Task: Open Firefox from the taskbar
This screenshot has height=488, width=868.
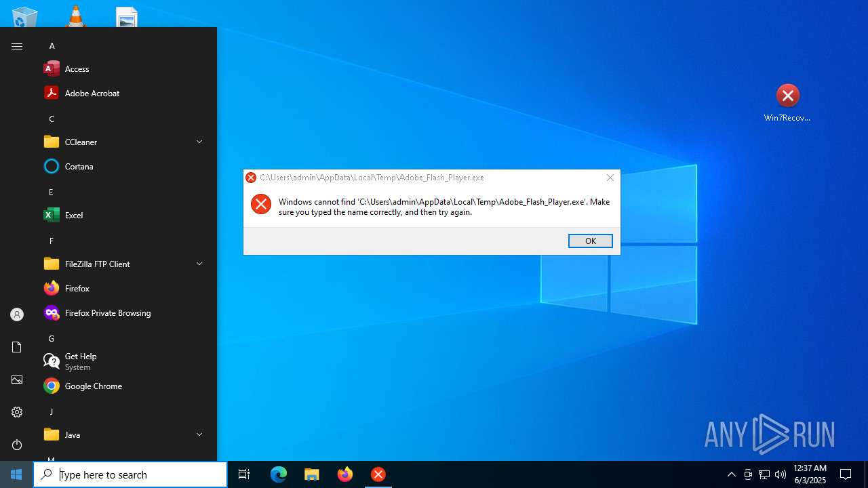Action: click(345, 474)
